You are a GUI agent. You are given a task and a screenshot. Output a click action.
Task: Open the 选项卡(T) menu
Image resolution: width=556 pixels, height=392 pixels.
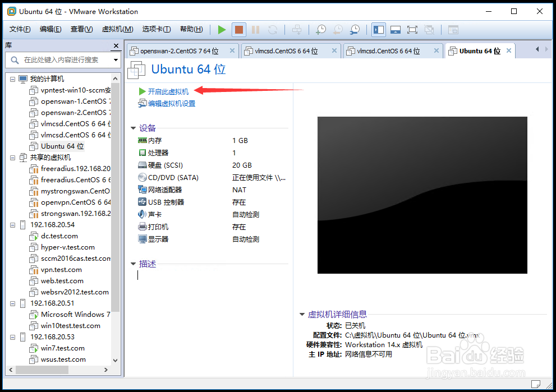tap(157, 29)
